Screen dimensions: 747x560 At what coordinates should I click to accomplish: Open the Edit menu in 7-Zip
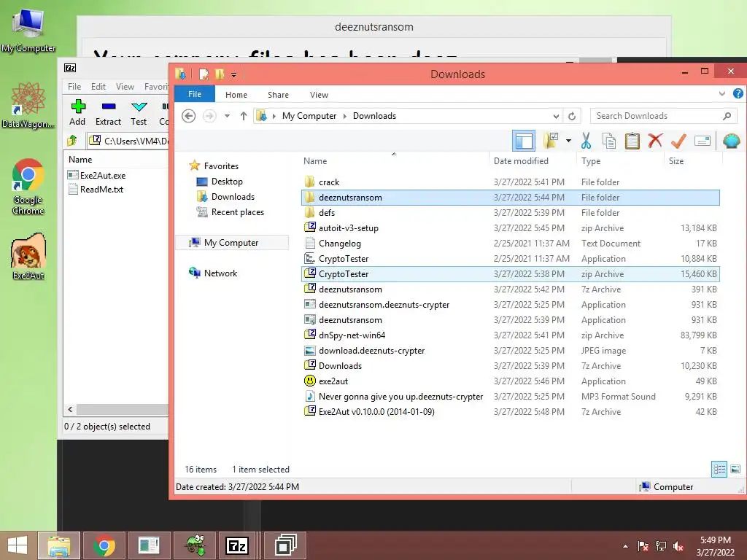coord(98,87)
